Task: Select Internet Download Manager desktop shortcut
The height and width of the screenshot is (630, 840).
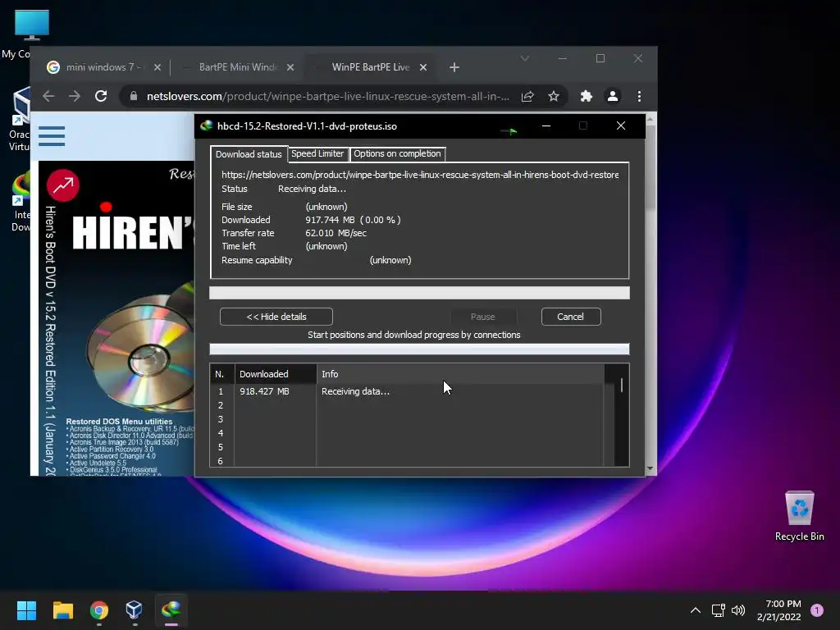Action: point(21,203)
